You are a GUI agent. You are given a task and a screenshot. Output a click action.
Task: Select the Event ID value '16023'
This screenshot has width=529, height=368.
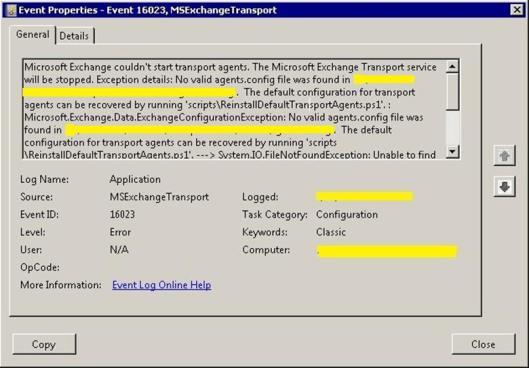[122, 215]
